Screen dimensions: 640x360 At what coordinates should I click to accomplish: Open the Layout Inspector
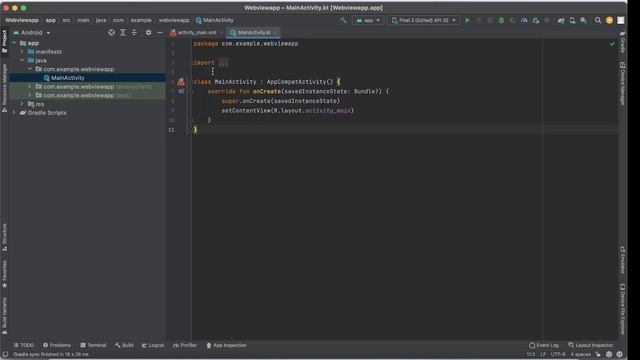(590, 345)
